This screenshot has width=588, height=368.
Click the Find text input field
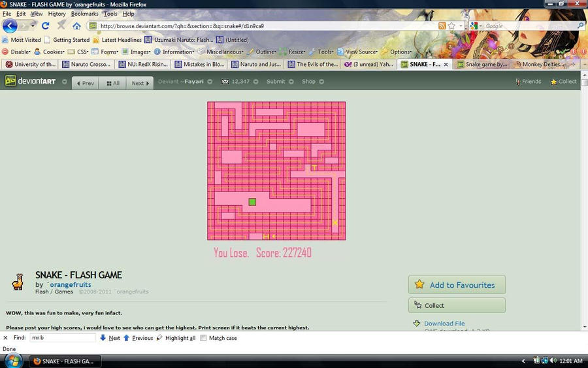tap(62, 338)
